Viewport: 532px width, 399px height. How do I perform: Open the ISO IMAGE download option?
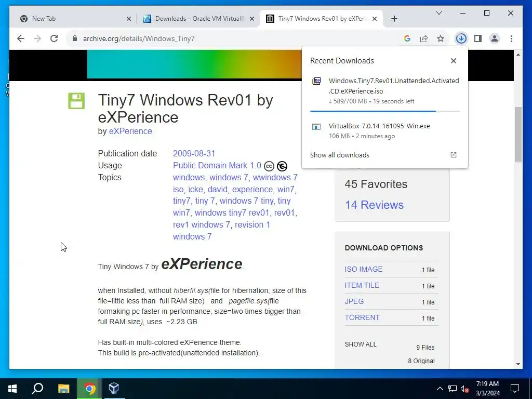tap(364, 269)
